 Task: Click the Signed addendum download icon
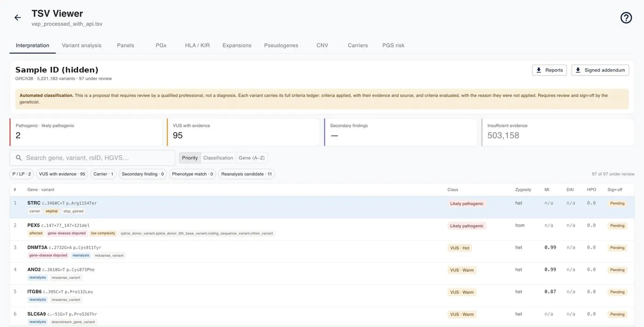coord(578,70)
